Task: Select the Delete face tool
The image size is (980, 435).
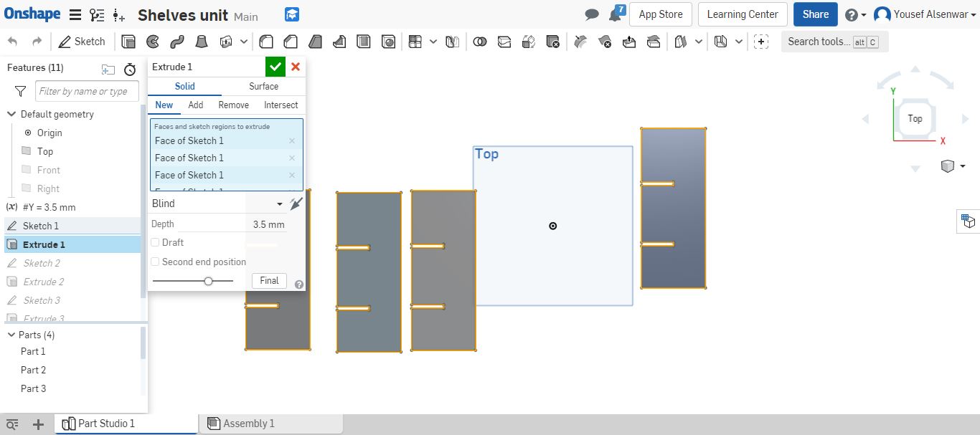Action: (x=605, y=42)
